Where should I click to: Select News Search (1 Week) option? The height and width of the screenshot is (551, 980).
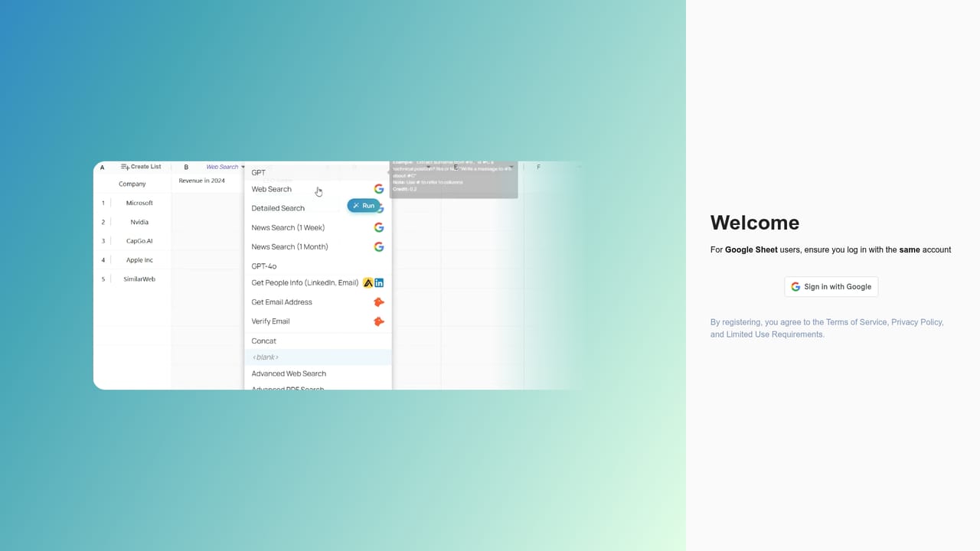point(288,227)
